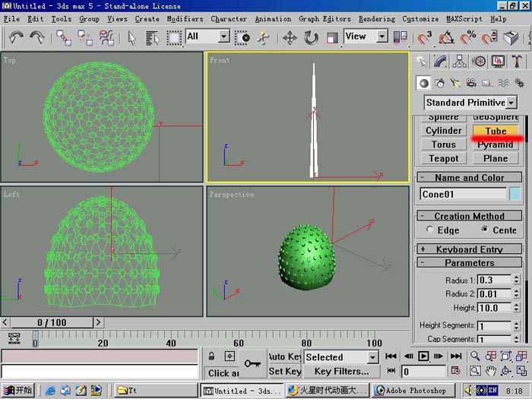Click the Quick Render teapot icon
Viewport: 532px width, 399px height.
[x=511, y=37]
